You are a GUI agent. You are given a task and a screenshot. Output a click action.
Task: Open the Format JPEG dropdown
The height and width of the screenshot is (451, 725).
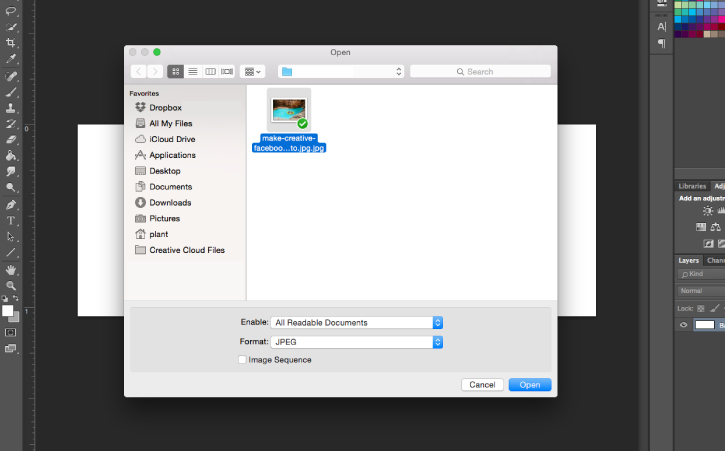(356, 342)
